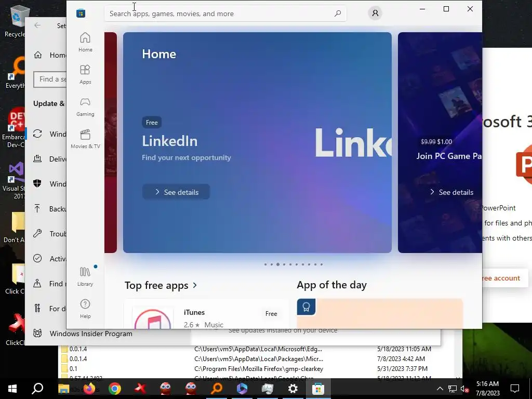Maximize the Microsoft Store window
This screenshot has height=399, width=532.
click(446, 9)
